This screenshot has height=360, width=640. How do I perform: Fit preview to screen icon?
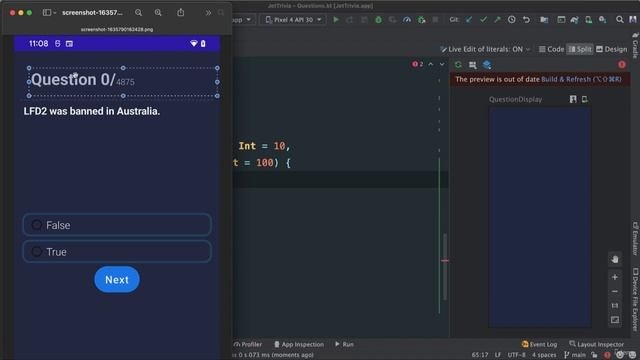615,320
